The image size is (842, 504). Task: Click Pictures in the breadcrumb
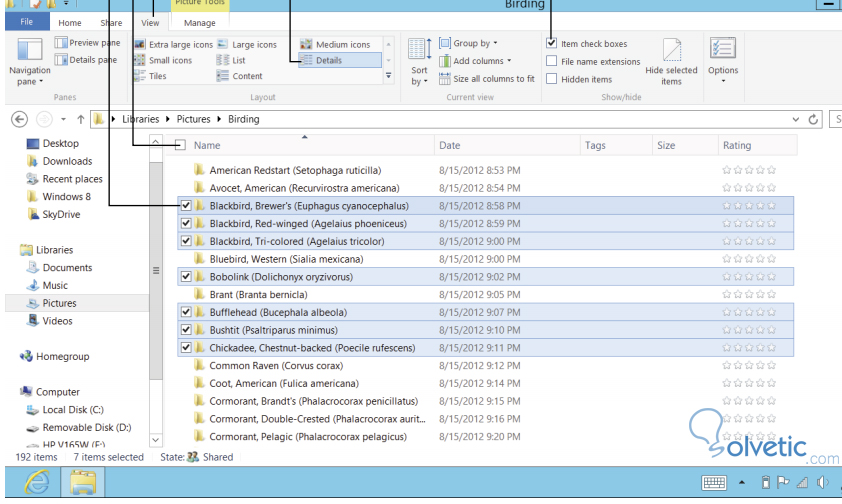pos(193,119)
